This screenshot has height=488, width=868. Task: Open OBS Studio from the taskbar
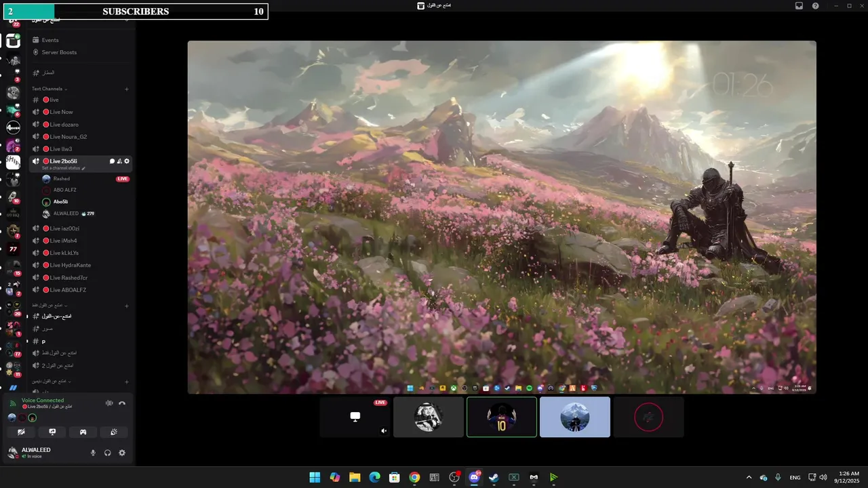pos(454,477)
